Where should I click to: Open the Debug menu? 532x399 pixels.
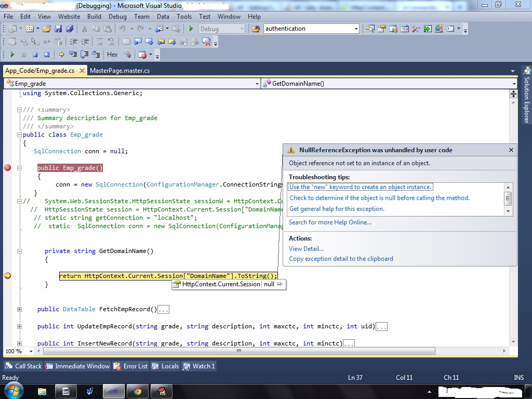(x=117, y=16)
